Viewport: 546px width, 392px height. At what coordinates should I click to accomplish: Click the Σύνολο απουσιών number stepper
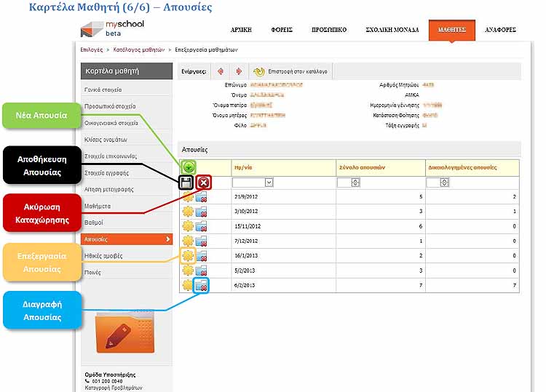355,183
